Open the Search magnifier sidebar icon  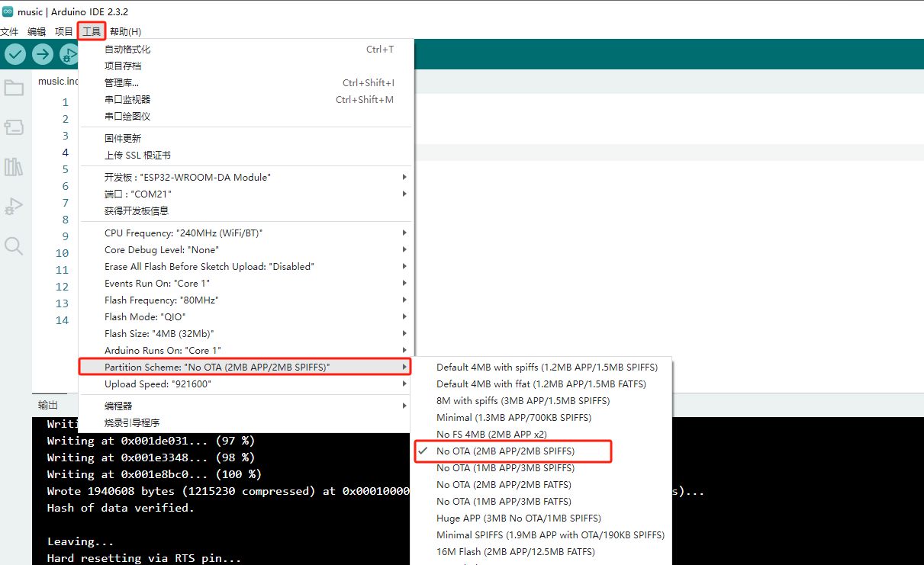click(14, 246)
